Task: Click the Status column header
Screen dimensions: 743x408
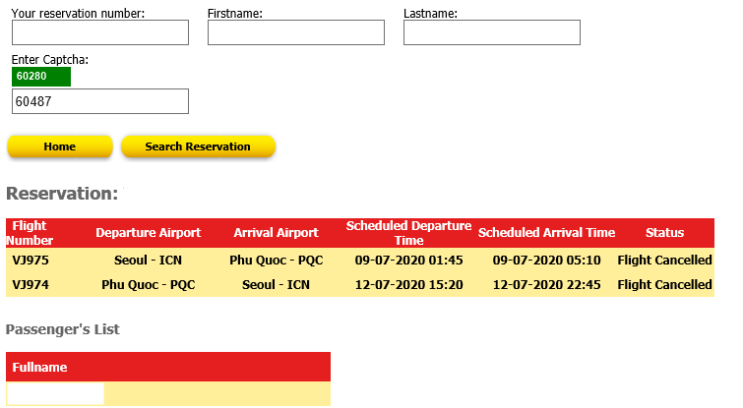Action: click(x=664, y=233)
